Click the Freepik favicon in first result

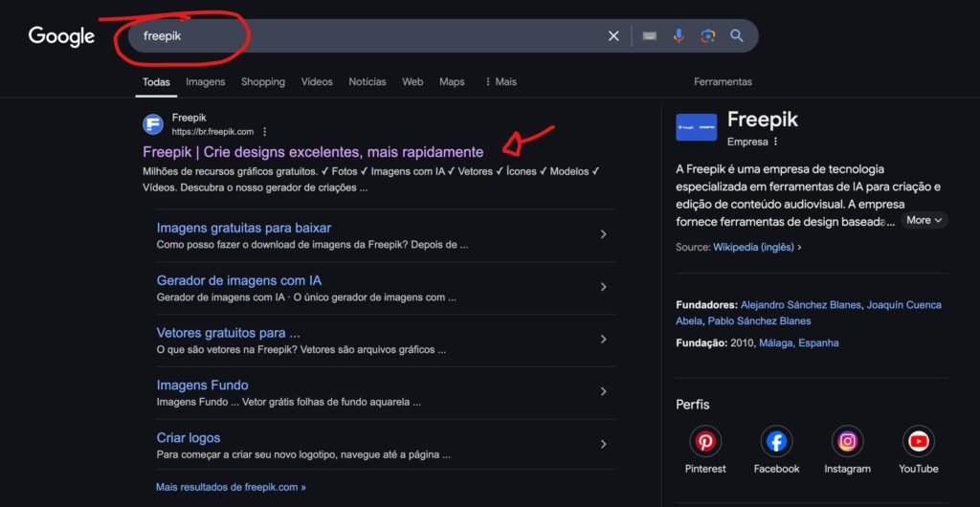click(152, 125)
